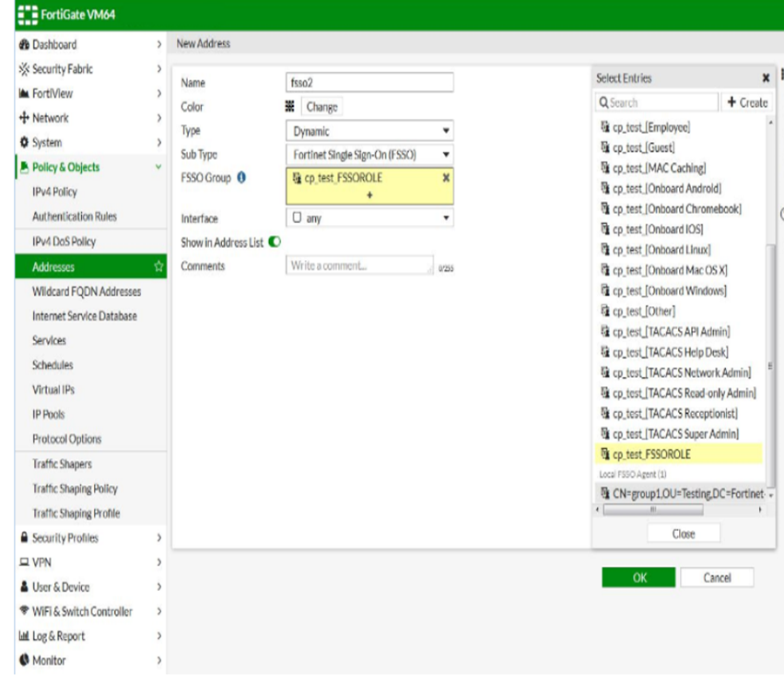Expand the FortiView chevron
The width and height of the screenshot is (784, 685).
pyautogui.click(x=159, y=93)
